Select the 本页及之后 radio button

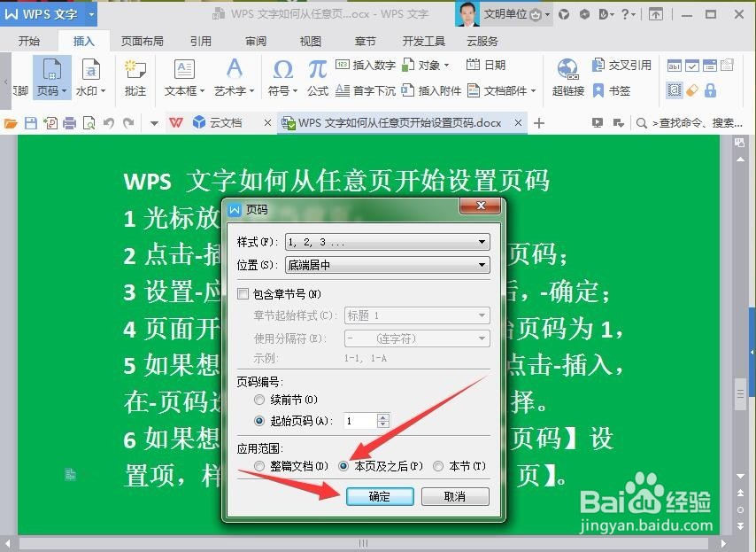pyautogui.click(x=343, y=466)
